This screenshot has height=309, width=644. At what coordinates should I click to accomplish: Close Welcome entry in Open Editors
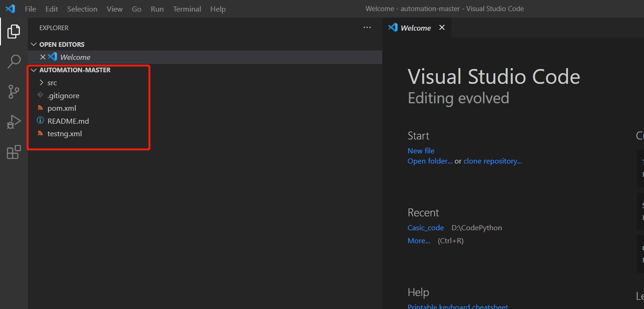(43, 57)
